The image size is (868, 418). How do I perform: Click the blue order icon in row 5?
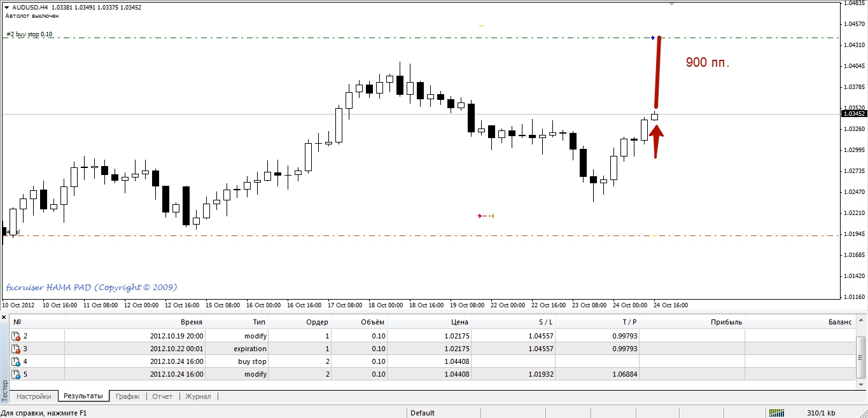16,374
